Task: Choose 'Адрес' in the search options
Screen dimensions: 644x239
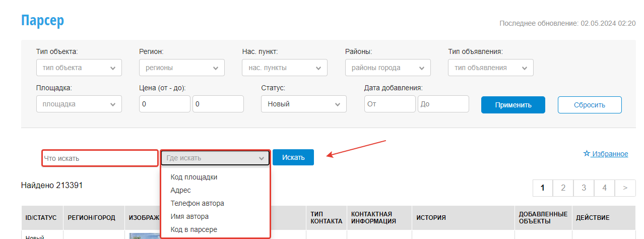Action: click(x=181, y=190)
